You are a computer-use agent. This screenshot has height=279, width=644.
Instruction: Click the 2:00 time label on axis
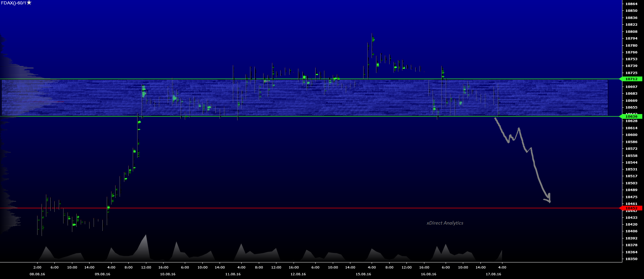pos(37,267)
